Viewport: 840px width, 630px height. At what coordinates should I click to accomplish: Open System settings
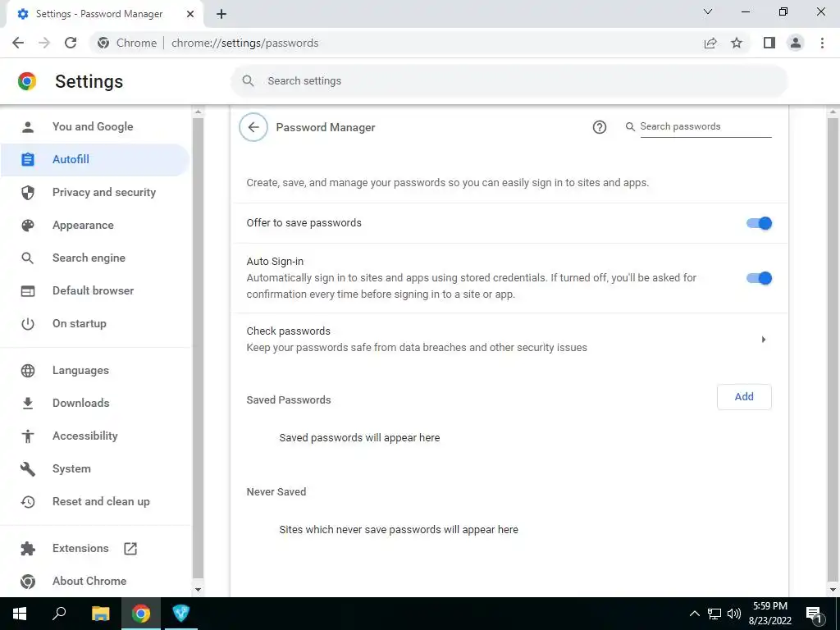click(x=95, y=468)
